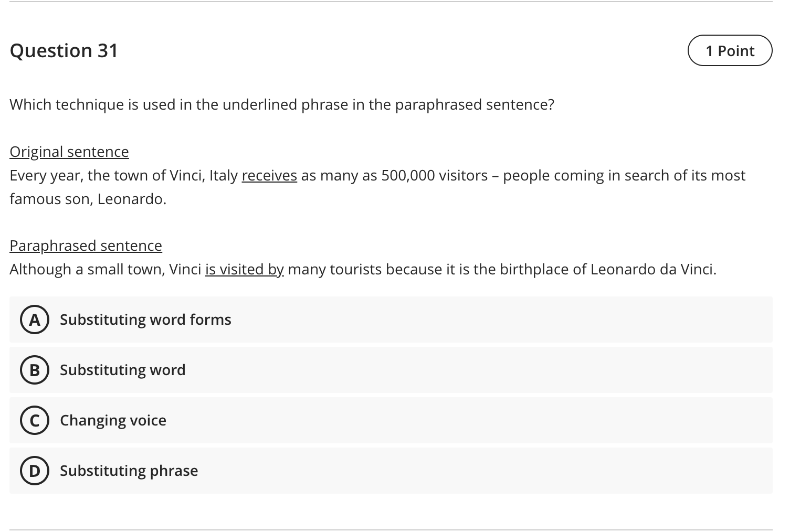Click the question prompt about underlined phrase technique
This screenshot has width=800, height=532.
pyautogui.click(x=282, y=104)
